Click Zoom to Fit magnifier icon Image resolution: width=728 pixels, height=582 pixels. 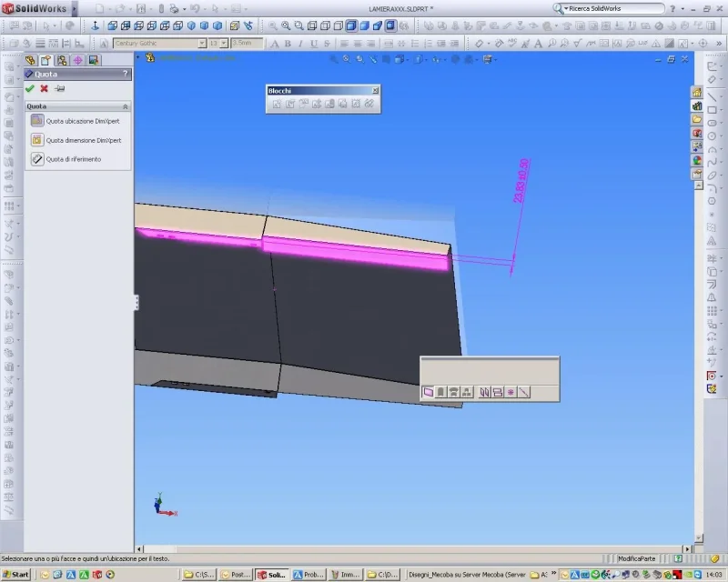[286, 25]
